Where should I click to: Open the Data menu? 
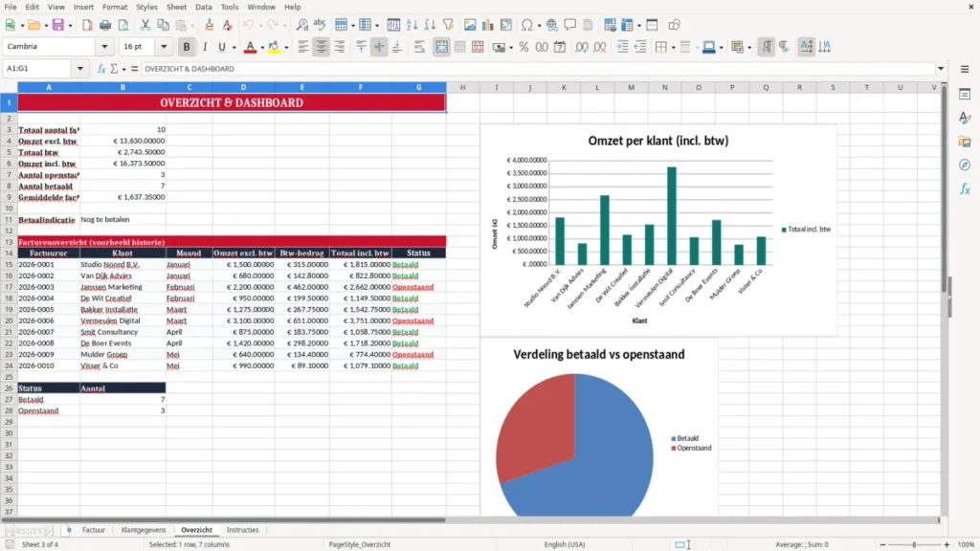(203, 7)
